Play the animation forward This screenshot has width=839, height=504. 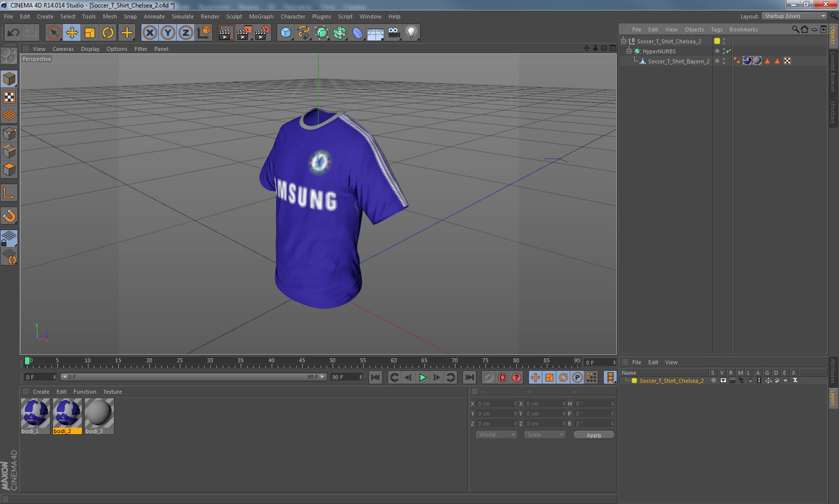(422, 377)
